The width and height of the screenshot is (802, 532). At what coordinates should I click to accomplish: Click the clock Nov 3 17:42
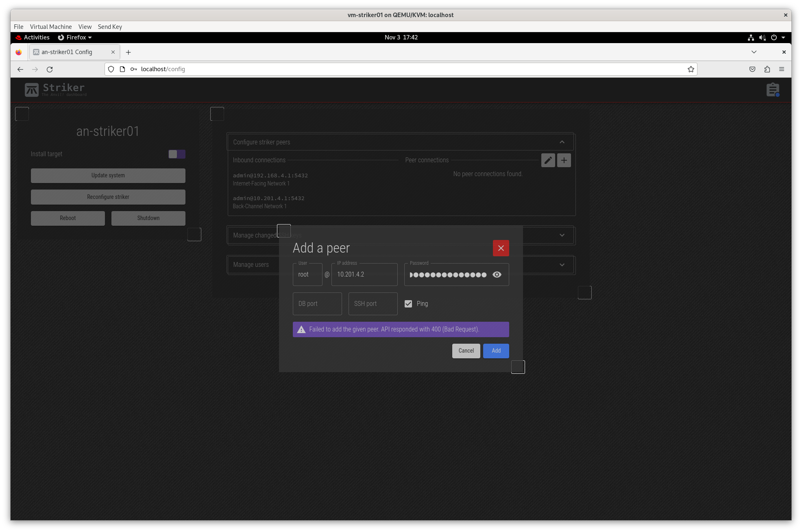tap(401, 37)
